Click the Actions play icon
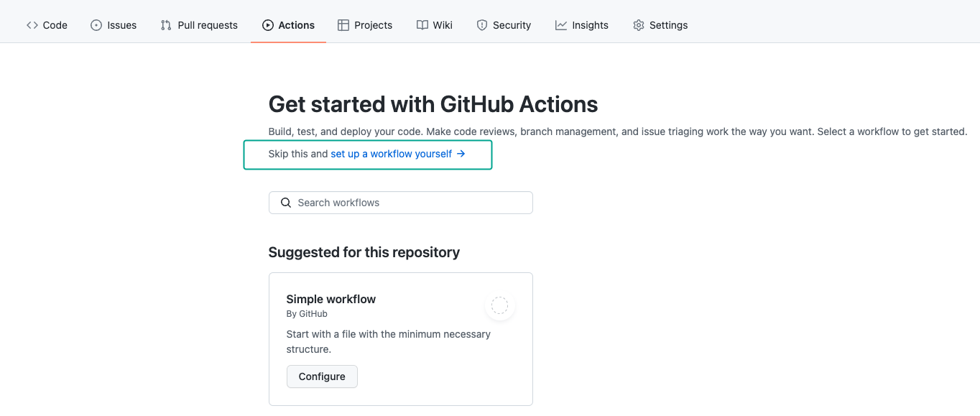This screenshot has height=416, width=980. (x=268, y=25)
